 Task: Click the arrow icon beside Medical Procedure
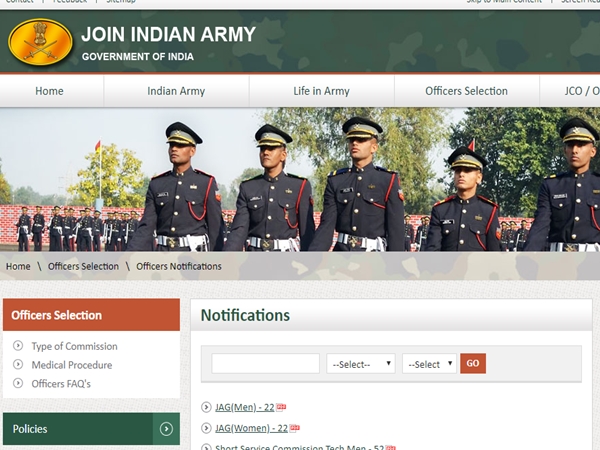tap(18, 365)
